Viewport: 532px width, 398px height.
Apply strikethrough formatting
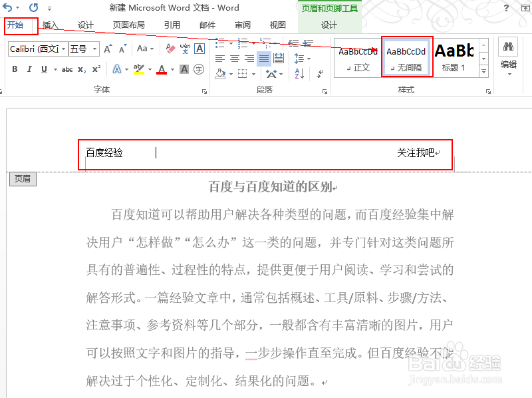tap(67, 69)
